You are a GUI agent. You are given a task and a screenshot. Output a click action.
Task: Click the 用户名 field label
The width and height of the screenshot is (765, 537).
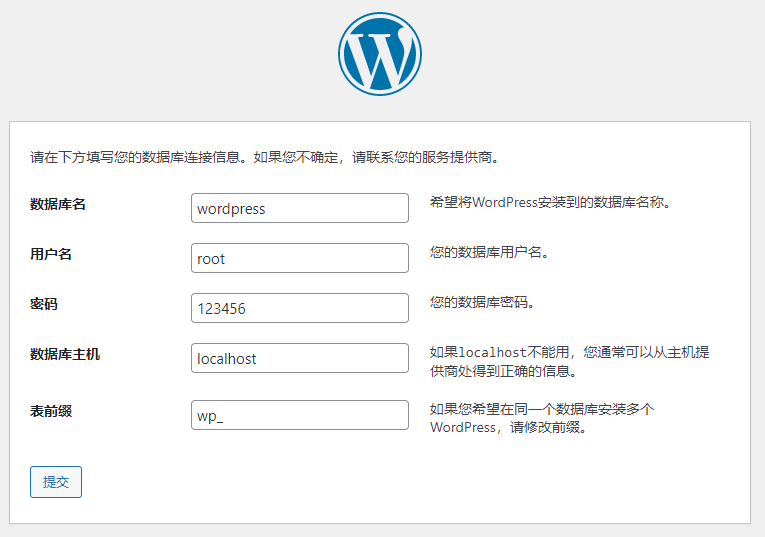point(51,254)
